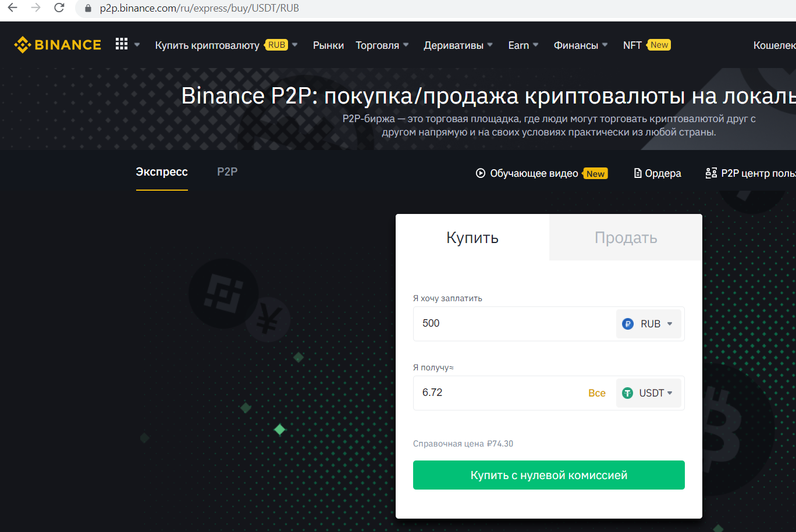The image size is (796, 532).
Task: Open the Деривативы menu
Action: click(x=453, y=45)
